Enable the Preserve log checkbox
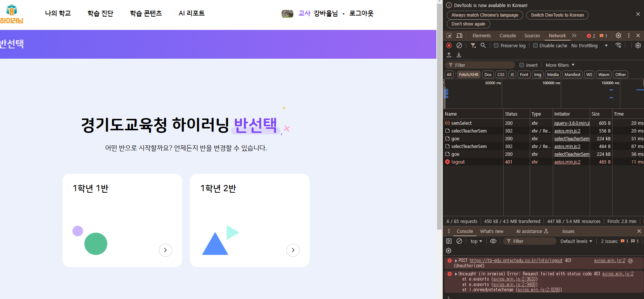644x299 pixels. click(496, 45)
